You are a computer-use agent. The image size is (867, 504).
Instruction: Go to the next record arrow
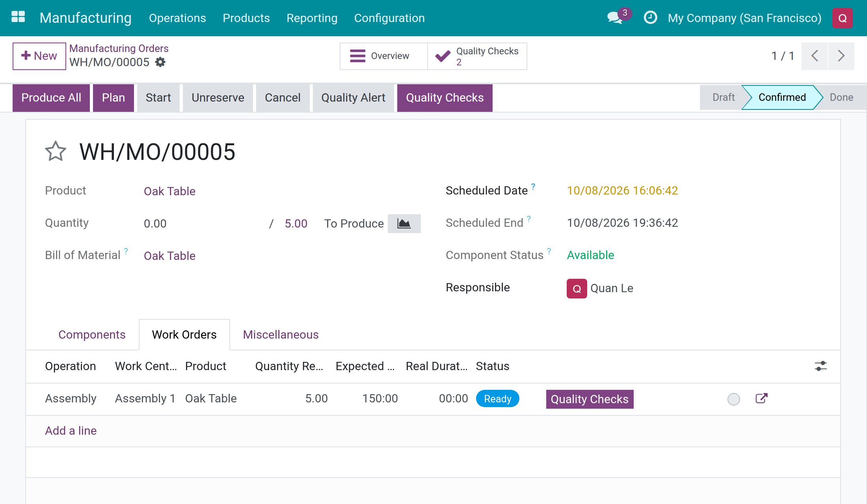[841, 56]
